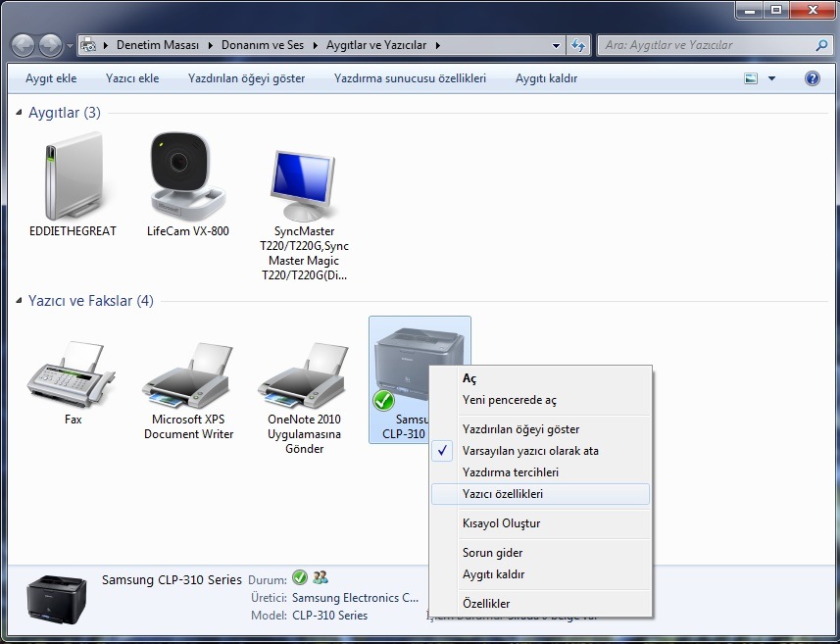Select the EDDIETHEGREAT computer device icon
This screenshot has height=644, width=840.
73,176
